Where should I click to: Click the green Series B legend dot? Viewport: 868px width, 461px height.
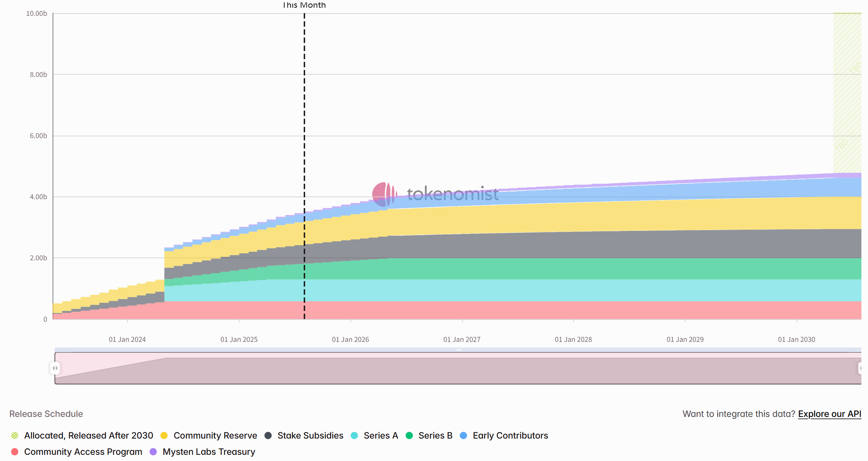(409, 435)
